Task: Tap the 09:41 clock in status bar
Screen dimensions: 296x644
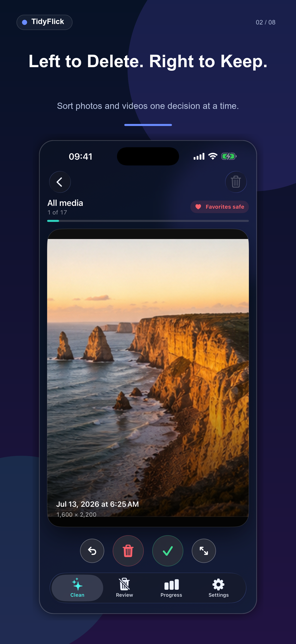Action: [x=81, y=157]
